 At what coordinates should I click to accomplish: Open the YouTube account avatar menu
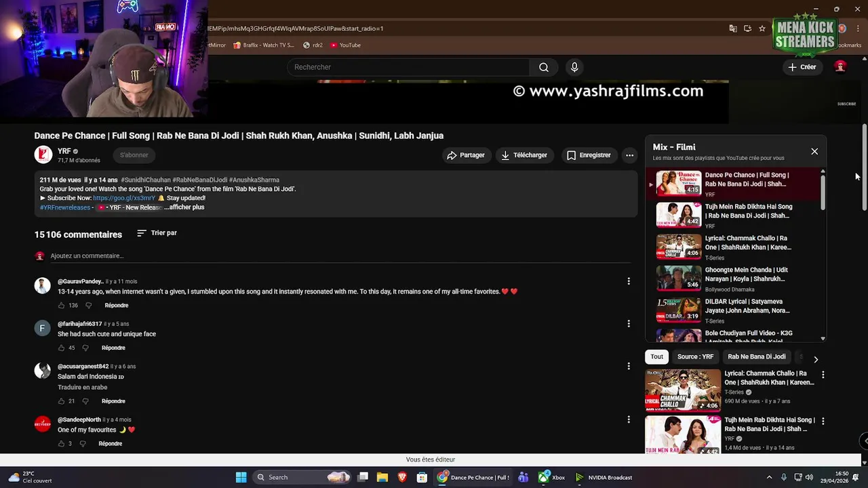coord(840,66)
